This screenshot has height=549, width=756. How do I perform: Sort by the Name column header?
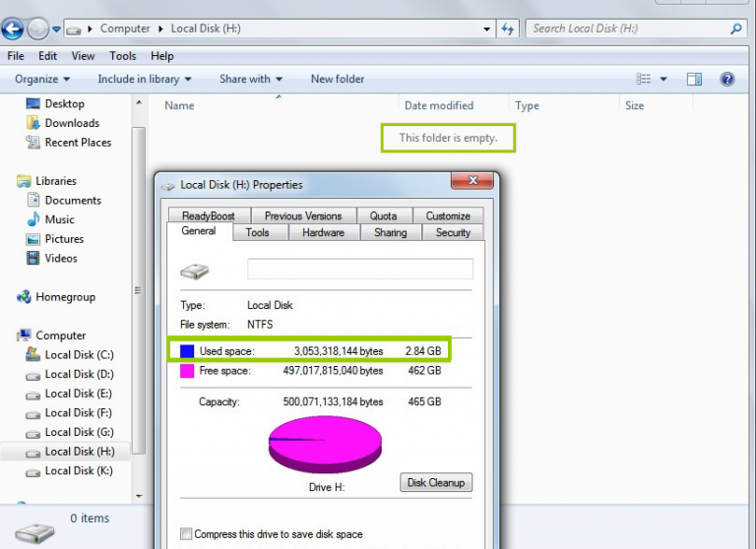pyautogui.click(x=179, y=105)
